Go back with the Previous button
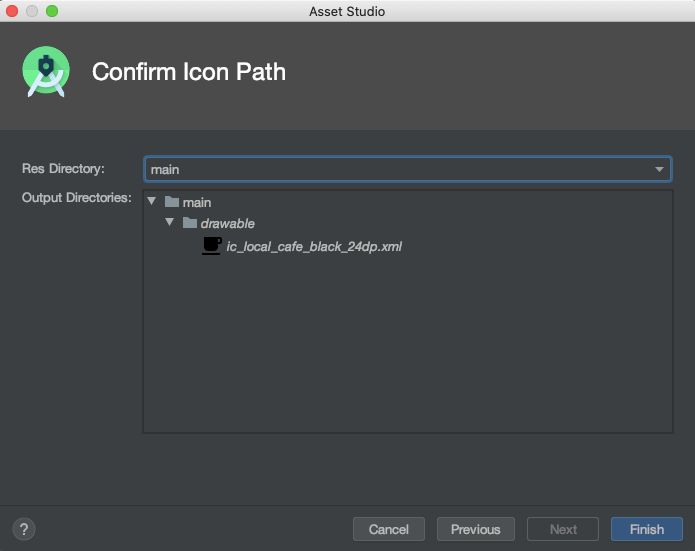This screenshot has width=695, height=551. tap(476, 529)
